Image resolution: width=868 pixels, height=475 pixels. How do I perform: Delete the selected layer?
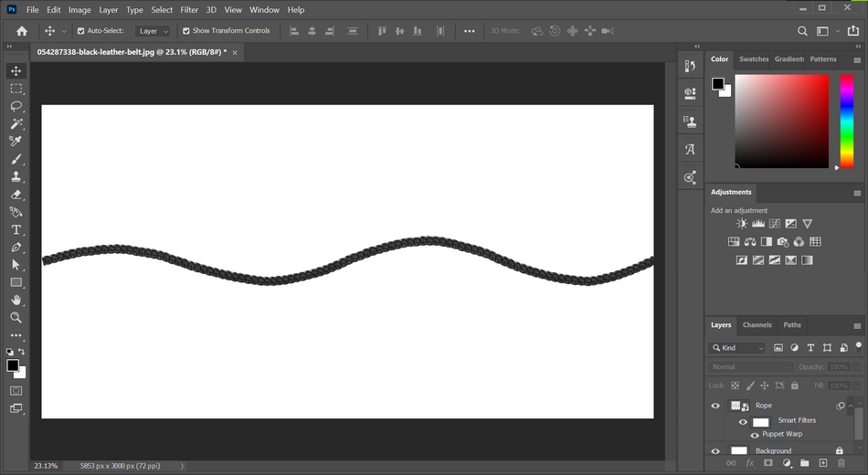[842, 463]
